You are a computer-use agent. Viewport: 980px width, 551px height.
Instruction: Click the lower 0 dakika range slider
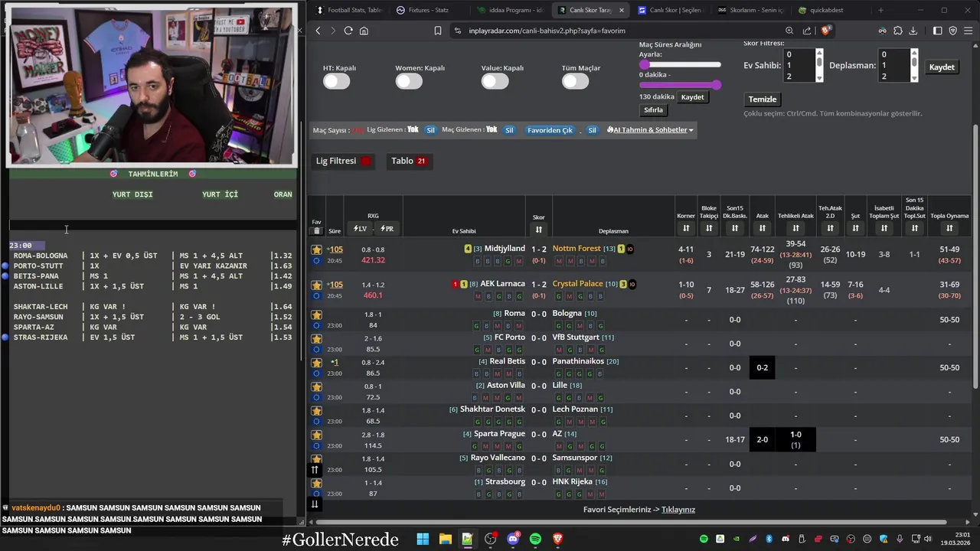click(x=680, y=85)
